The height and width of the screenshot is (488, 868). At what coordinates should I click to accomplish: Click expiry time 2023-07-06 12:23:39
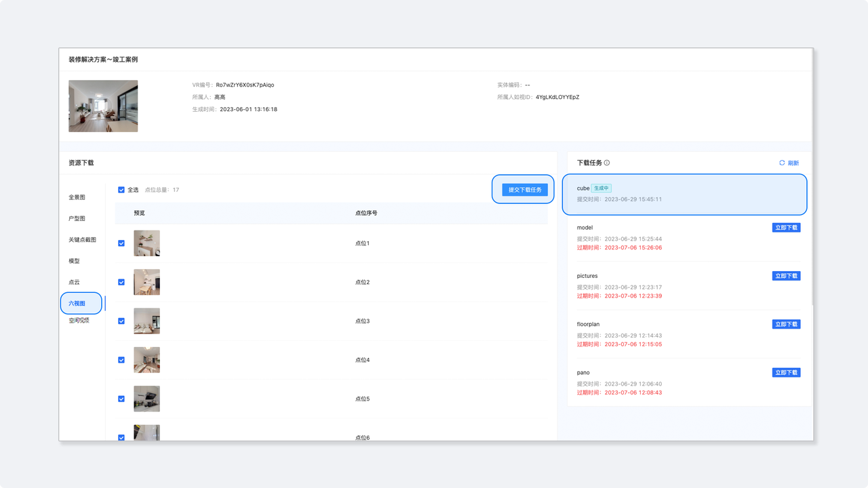(x=633, y=296)
